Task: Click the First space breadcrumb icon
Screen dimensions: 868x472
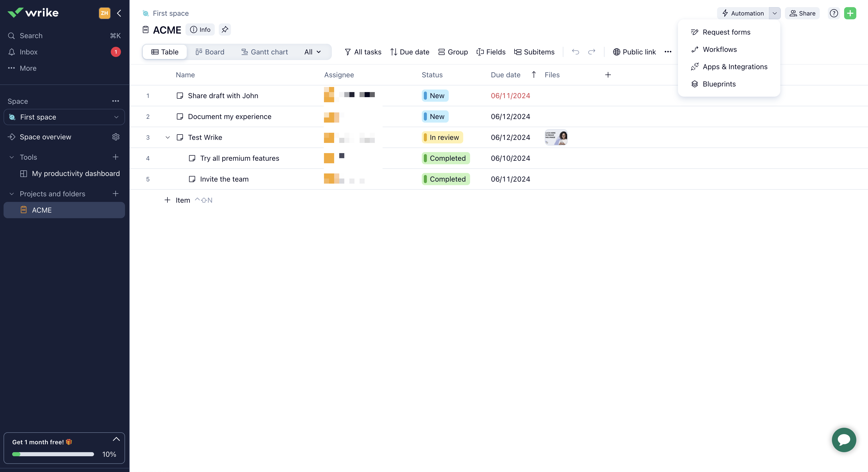Action: click(146, 13)
